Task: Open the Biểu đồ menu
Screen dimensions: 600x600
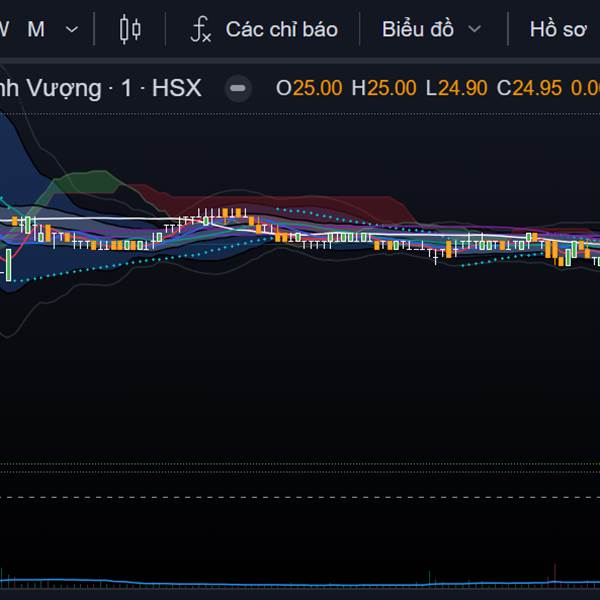Action: [x=418, y=29]
